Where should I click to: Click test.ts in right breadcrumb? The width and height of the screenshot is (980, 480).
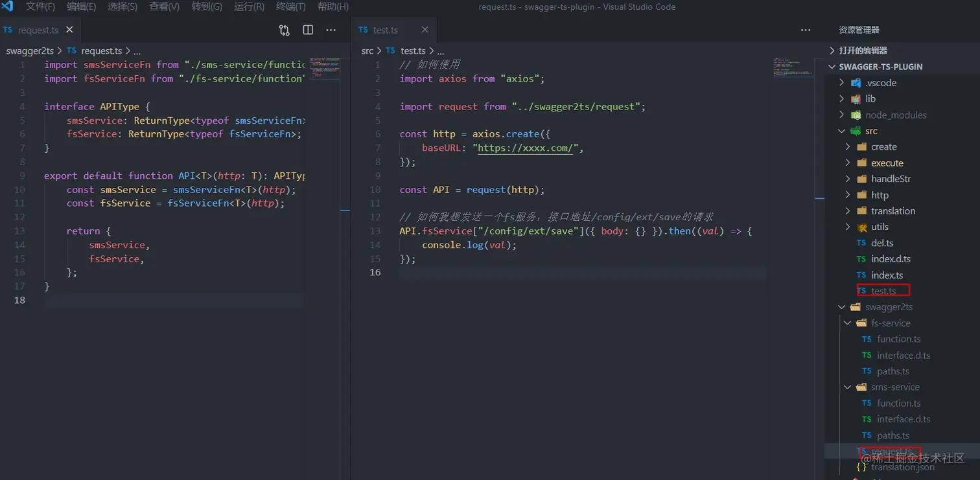[413, 51]
